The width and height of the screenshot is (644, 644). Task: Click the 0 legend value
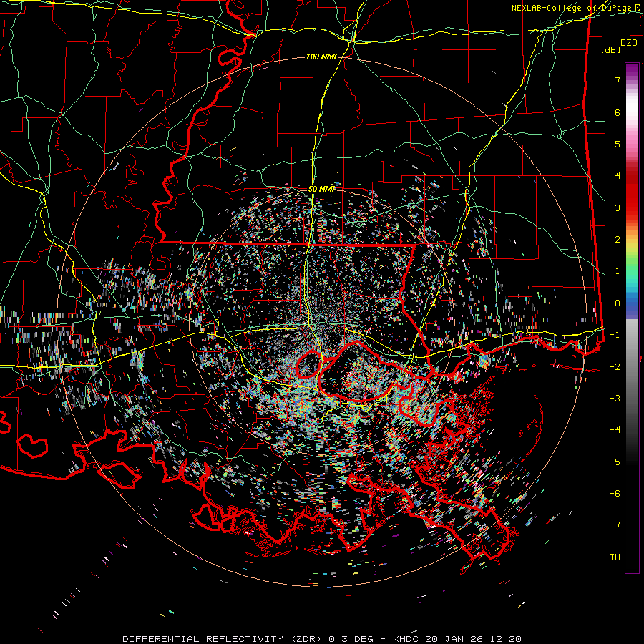pos(618,303)
